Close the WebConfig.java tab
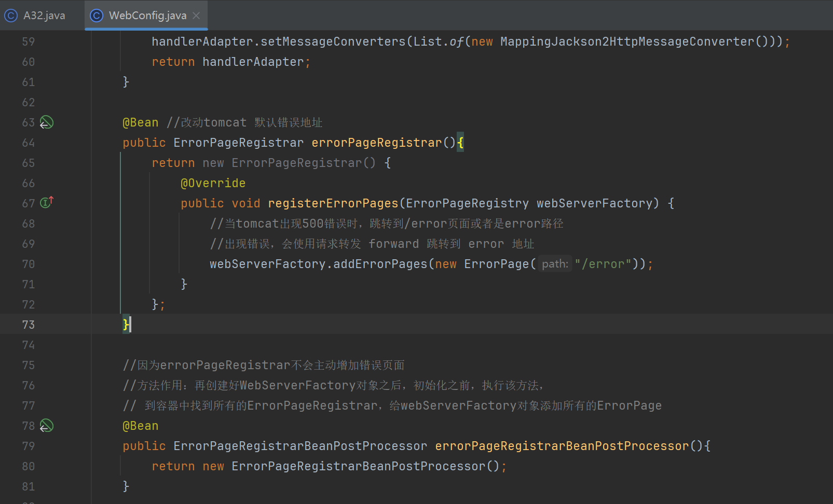This screenshot has width=833, height=504. click(196, 16)
